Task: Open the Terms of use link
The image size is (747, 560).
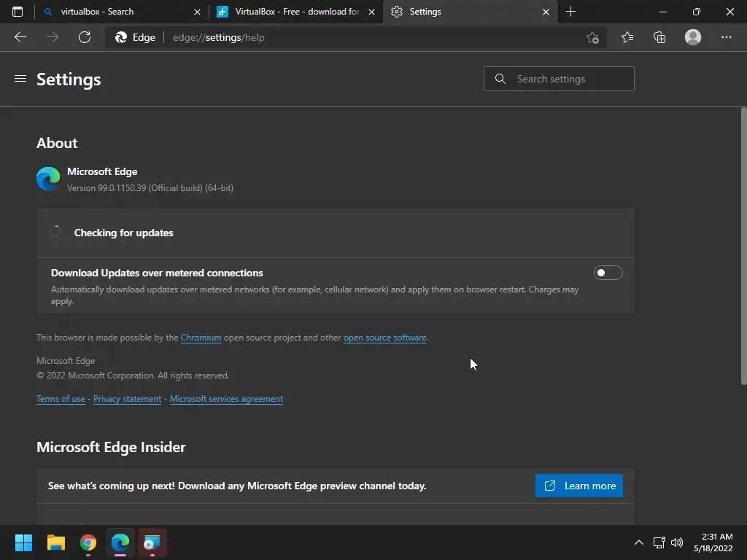Action: click(x=61, y=399)
